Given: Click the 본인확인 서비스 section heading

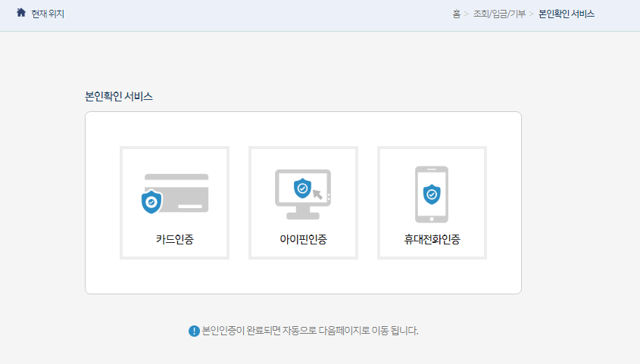Looking at the screenshot, I should [x=119, y=97].
